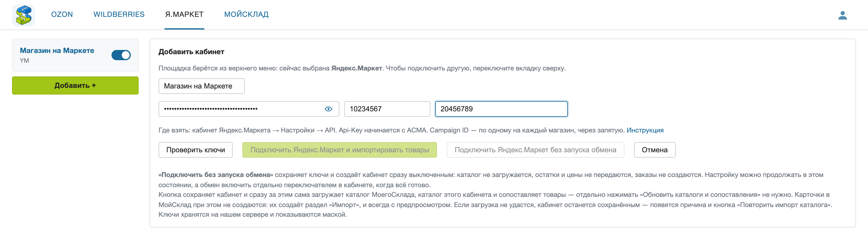The width and height of the screenshot is (868, 248).
Task: Click the Добавить кабинет heading
Action: 191,52
